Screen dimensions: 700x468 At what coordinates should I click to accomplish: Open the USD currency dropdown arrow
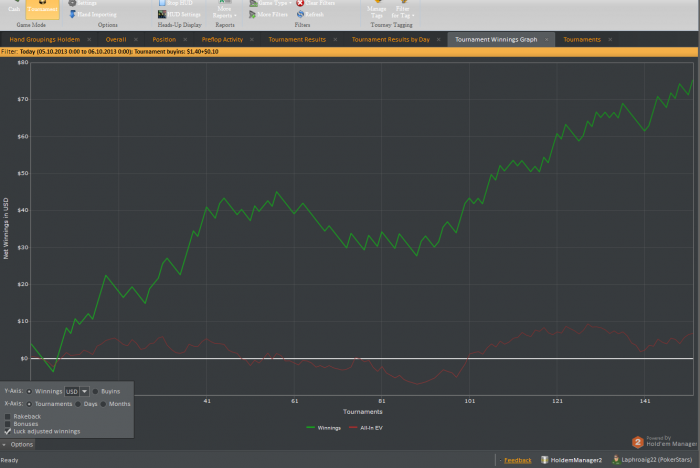click(x=84, y=391)
